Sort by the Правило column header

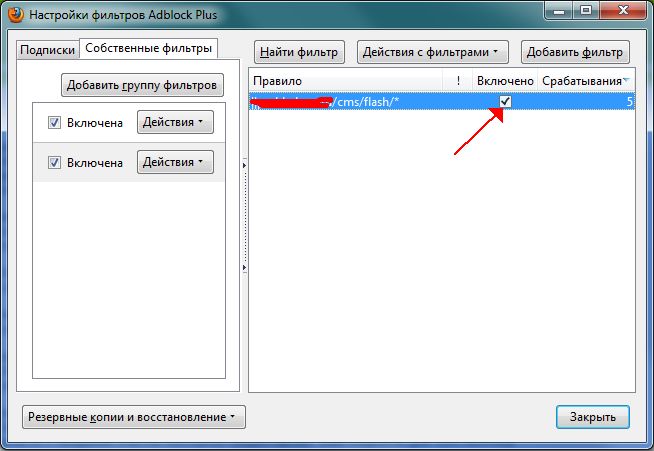click(x=346, y=81)
